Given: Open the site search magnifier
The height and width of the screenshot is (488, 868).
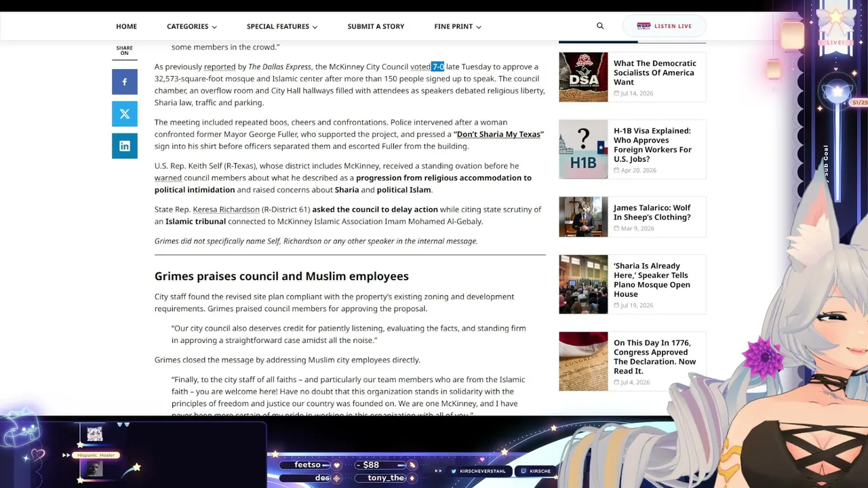Looking at the screenshot, I should pos(600,26).
